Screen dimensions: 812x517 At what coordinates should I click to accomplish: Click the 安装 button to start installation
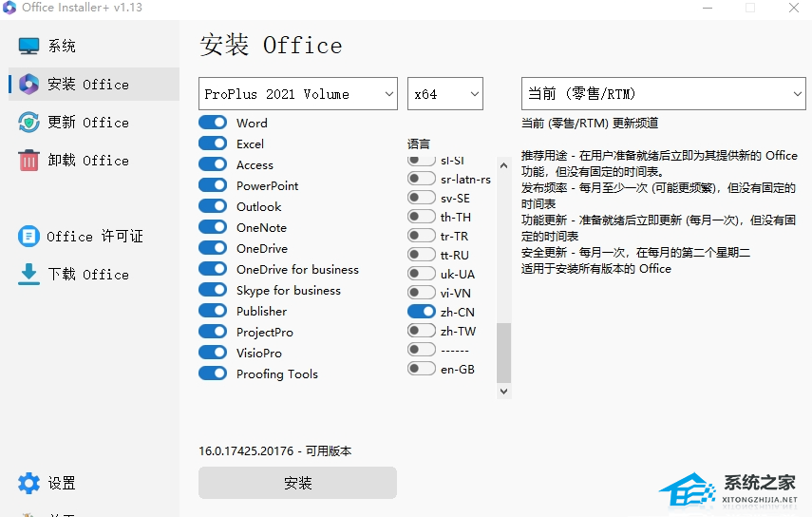[298, 483]
